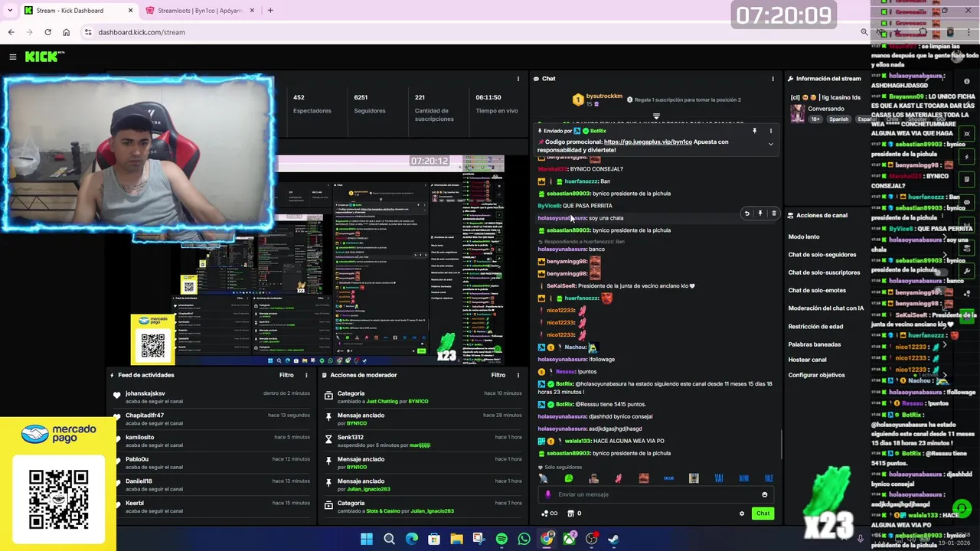
Task: Toggle 'Modo lento' channel action
Action: [x=804, y=236]
